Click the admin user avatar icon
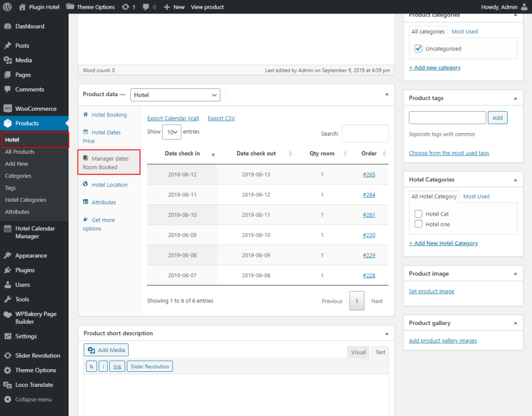Viewport: 532px width, 416px height. point(524,7)
